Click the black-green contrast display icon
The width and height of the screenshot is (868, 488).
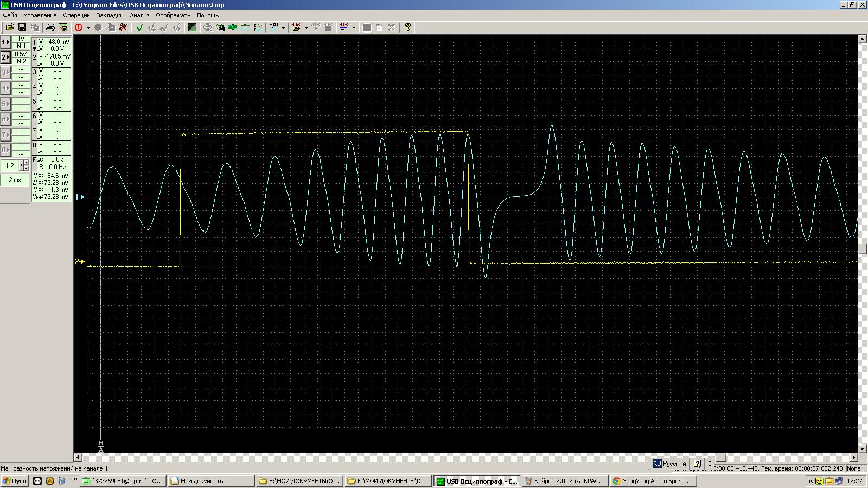point(192,27)
